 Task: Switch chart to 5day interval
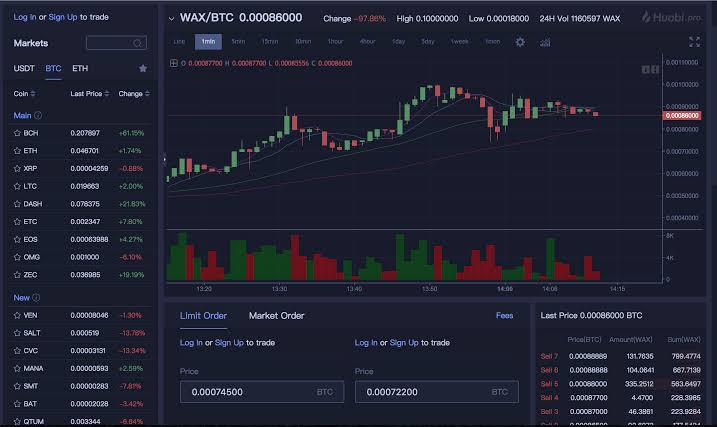428,42
